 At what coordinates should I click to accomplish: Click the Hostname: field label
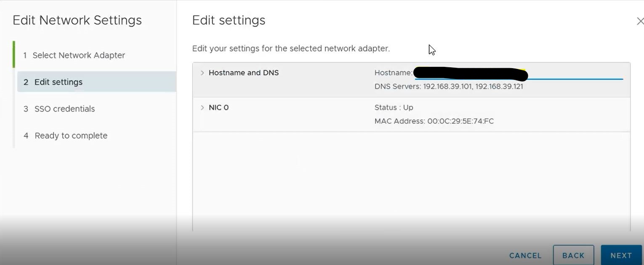click(x=394, y=73)
